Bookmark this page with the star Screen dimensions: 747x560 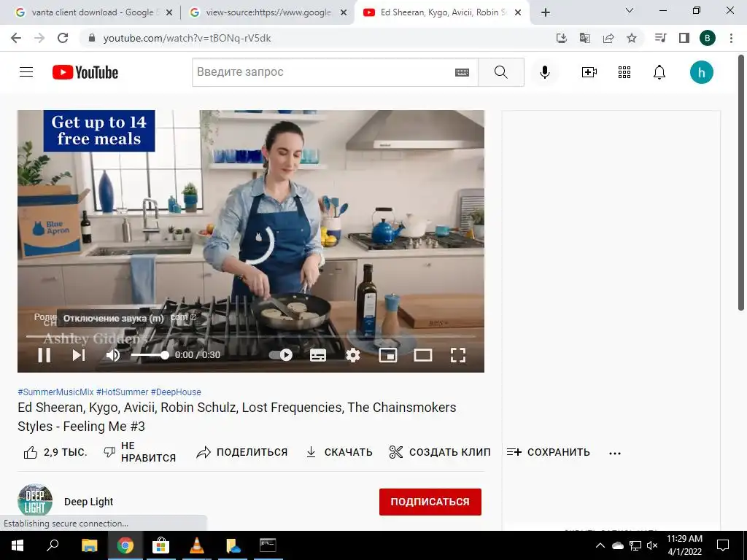[632, 38]
